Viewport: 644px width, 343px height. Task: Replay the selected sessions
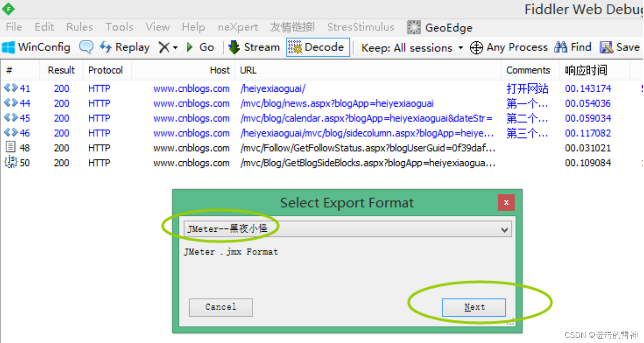pyautogui.click(x=124, y=47)
